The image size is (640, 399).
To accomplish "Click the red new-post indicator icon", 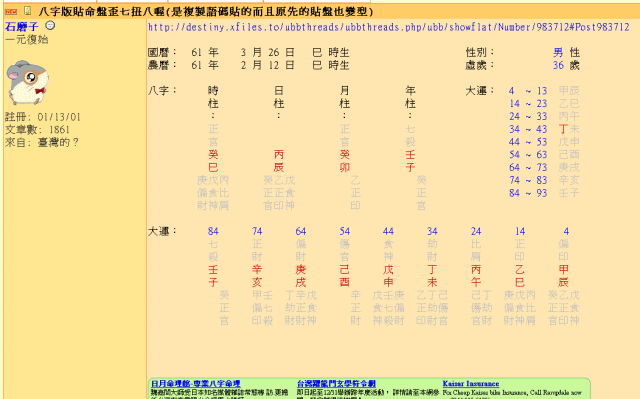I will [x=11, y=12].
